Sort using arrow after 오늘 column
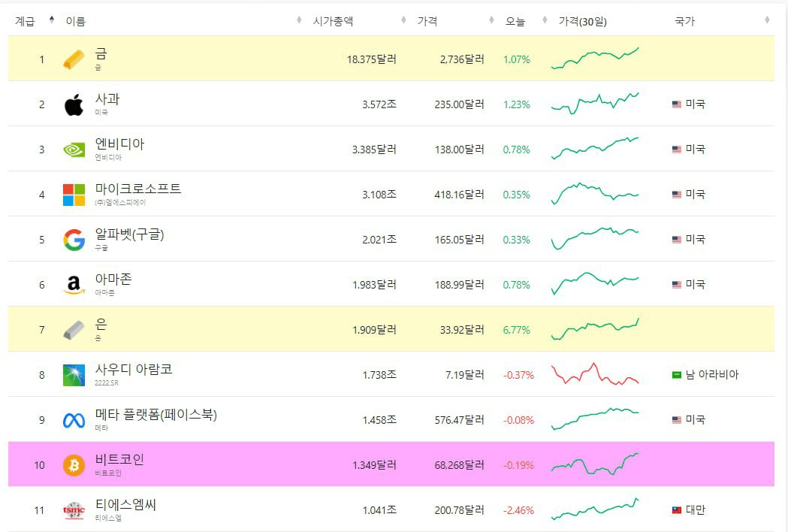The height and width of the screenshot is (532, 788). [545, 20]
